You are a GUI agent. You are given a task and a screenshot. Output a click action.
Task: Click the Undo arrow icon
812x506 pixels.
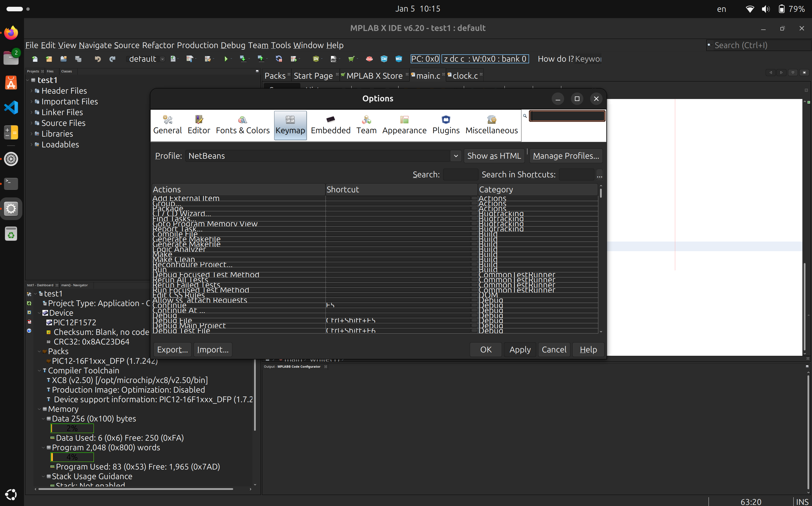click(98, 59)
